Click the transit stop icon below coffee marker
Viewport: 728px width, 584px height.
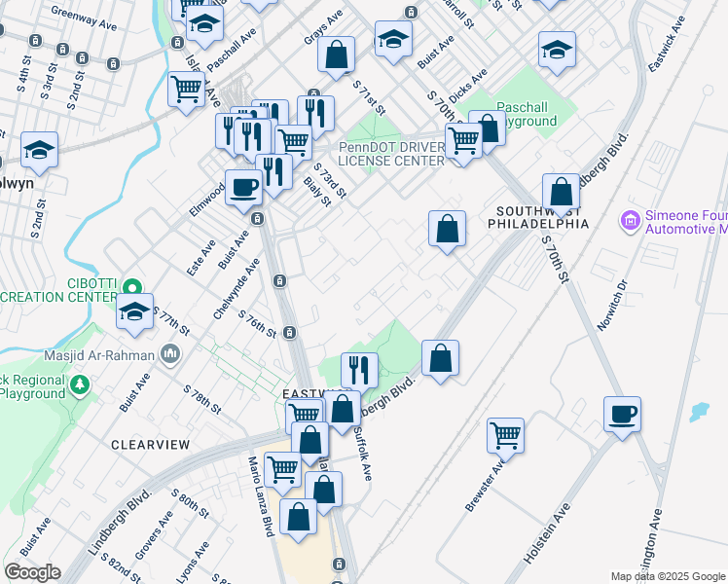click(x=257, y=219)
